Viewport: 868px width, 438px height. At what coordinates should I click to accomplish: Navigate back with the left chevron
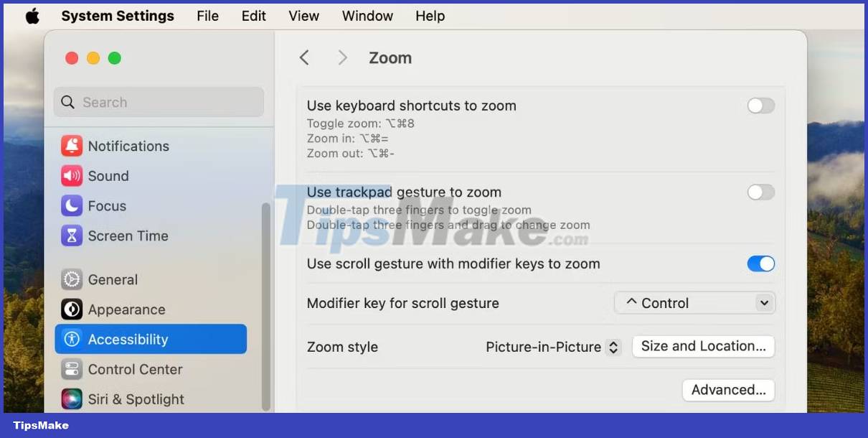click(x=304, y=57)
